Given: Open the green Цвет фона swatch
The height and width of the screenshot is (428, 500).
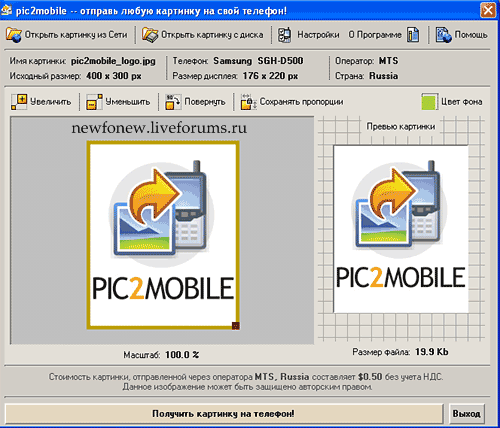Looking at the screenshot, I should (429, 102).
